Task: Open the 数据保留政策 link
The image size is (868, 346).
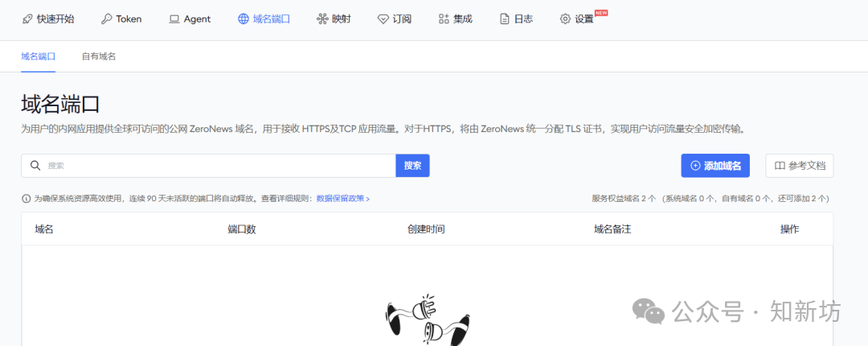Action: click(342, 199)
